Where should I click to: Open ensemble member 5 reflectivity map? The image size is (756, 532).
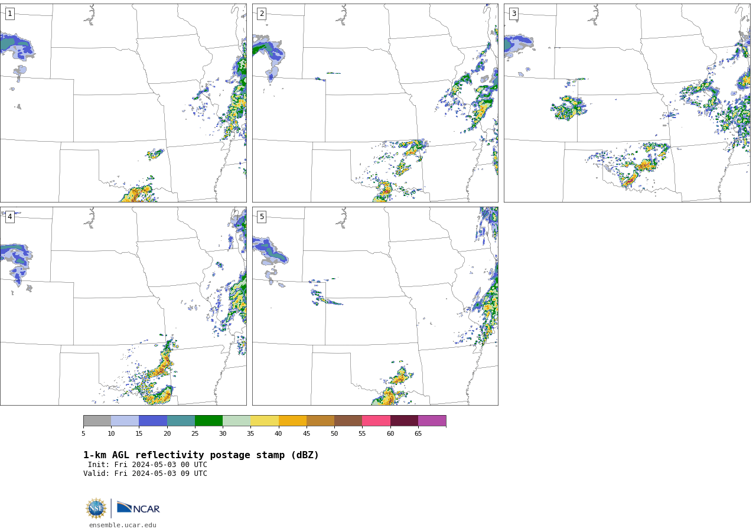(x=375, y=306)
